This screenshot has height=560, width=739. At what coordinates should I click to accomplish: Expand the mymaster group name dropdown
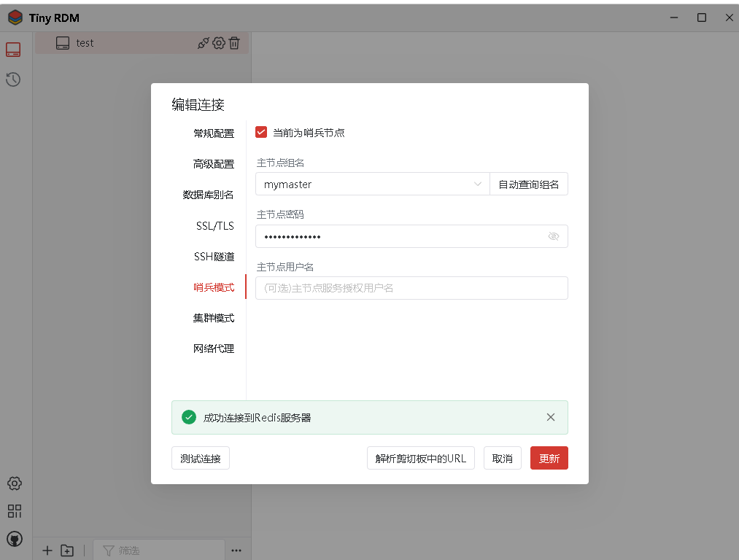(478, 184)
